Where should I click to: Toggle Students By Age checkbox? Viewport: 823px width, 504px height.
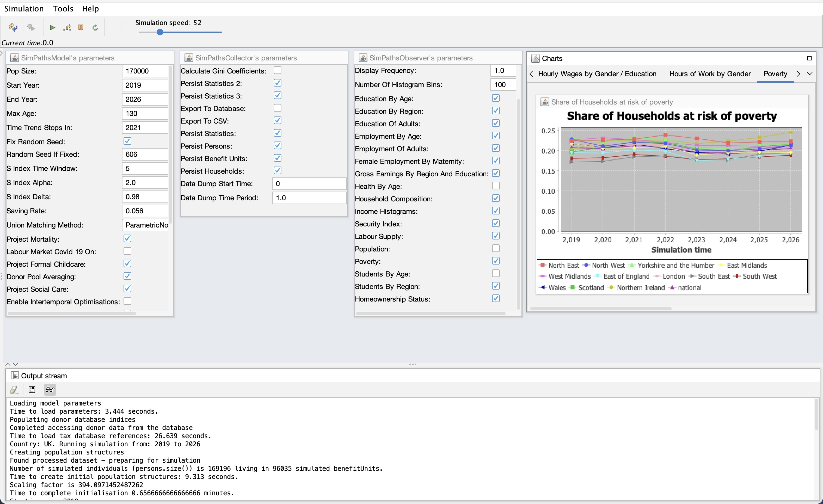496,273
